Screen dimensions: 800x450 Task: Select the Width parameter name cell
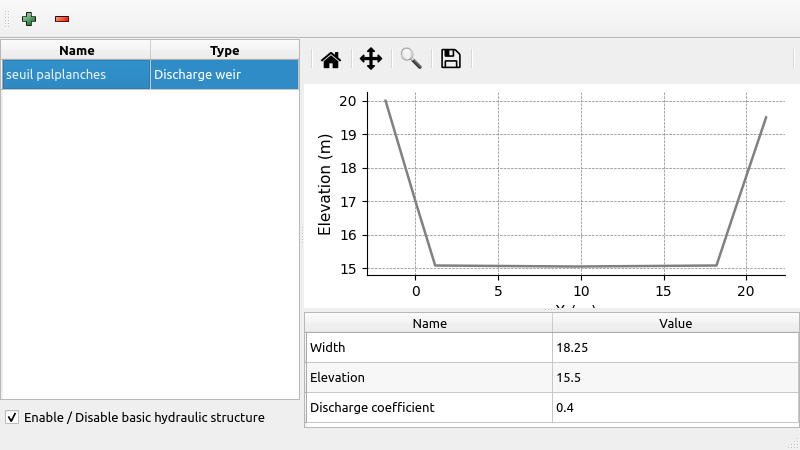pyautogui.click(x=429, y=348)
